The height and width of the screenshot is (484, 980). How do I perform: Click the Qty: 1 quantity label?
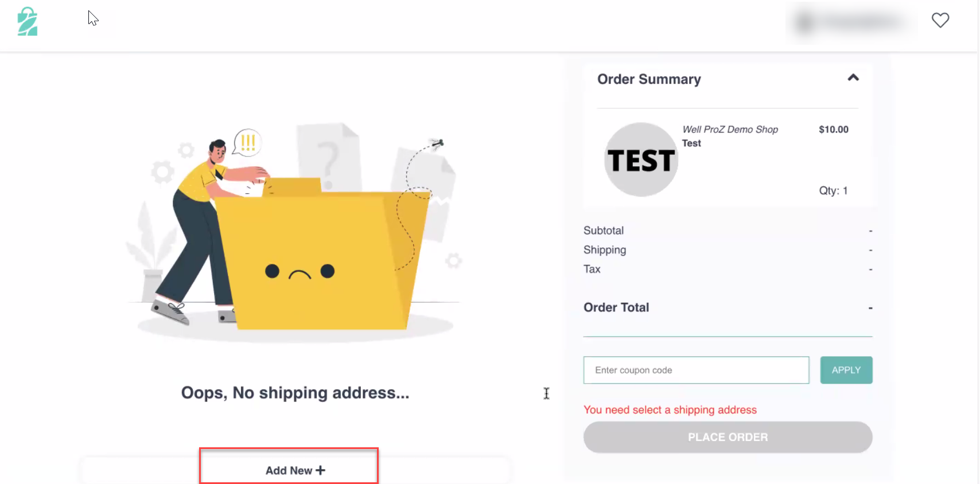point(833,191)
